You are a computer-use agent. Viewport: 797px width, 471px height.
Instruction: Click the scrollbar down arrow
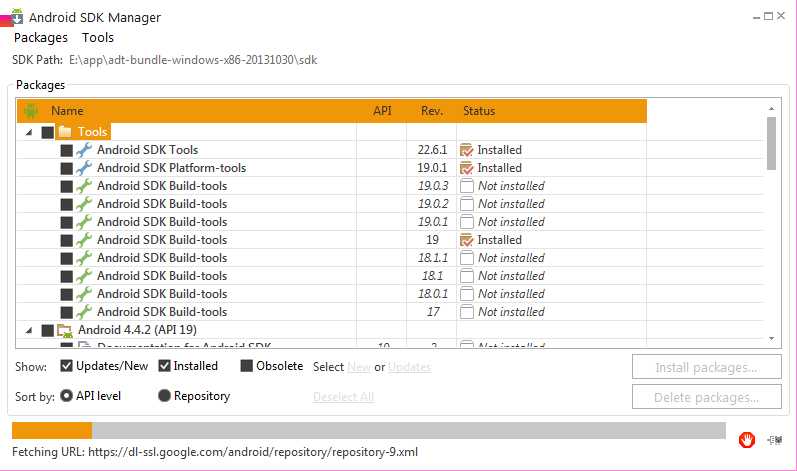[772, 338]
